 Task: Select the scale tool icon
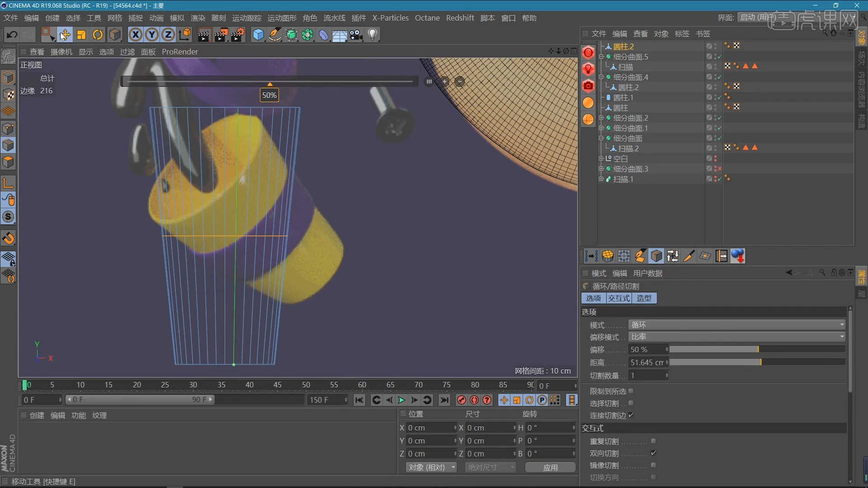[81, 35]
